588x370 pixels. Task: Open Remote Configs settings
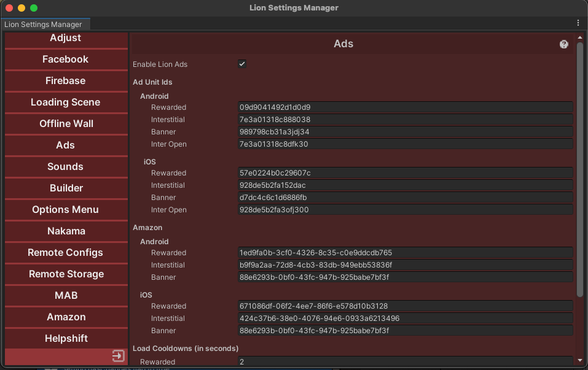point(66,253)
